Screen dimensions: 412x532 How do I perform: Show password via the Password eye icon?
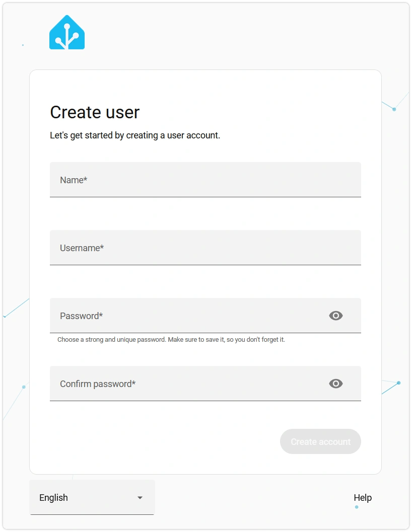335,316
